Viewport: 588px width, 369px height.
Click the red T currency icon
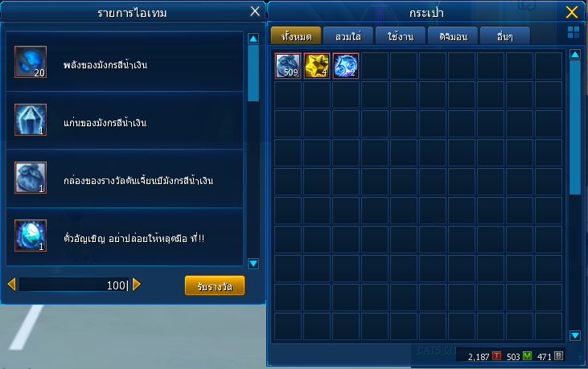[496, 355]
